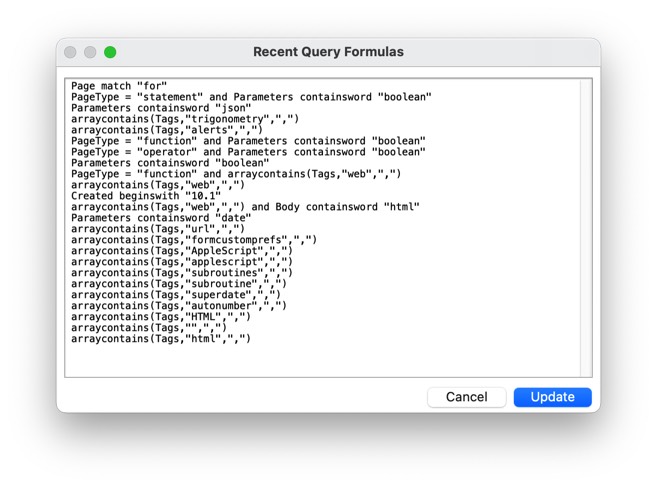Screen dimensions: 657x487
Task: Click the green zoom window button
Action: click(x=110, y=52)
